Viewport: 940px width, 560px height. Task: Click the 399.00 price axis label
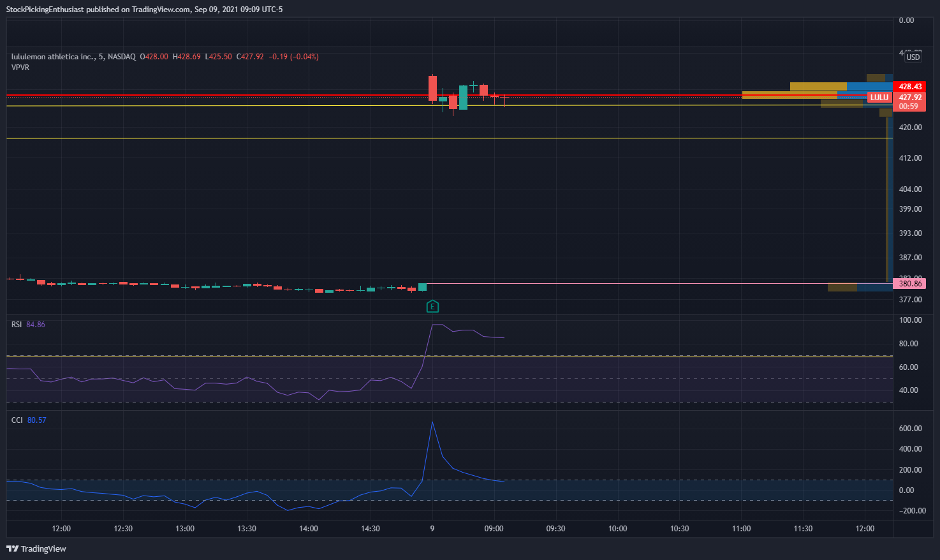(911, 209)
